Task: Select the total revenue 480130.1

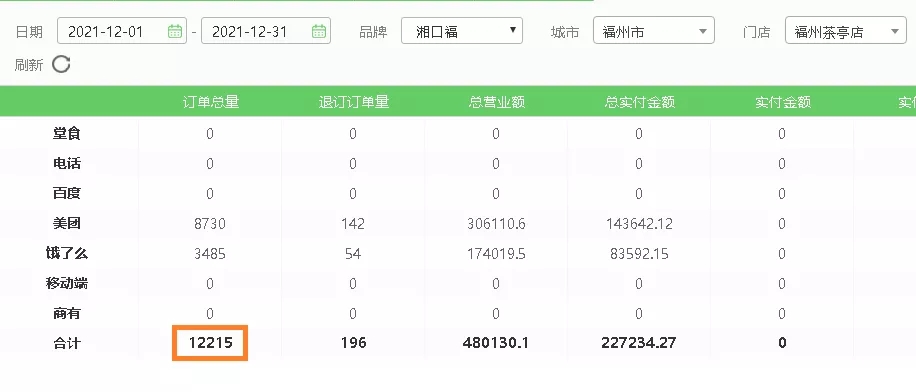Action: click(496, 342)
